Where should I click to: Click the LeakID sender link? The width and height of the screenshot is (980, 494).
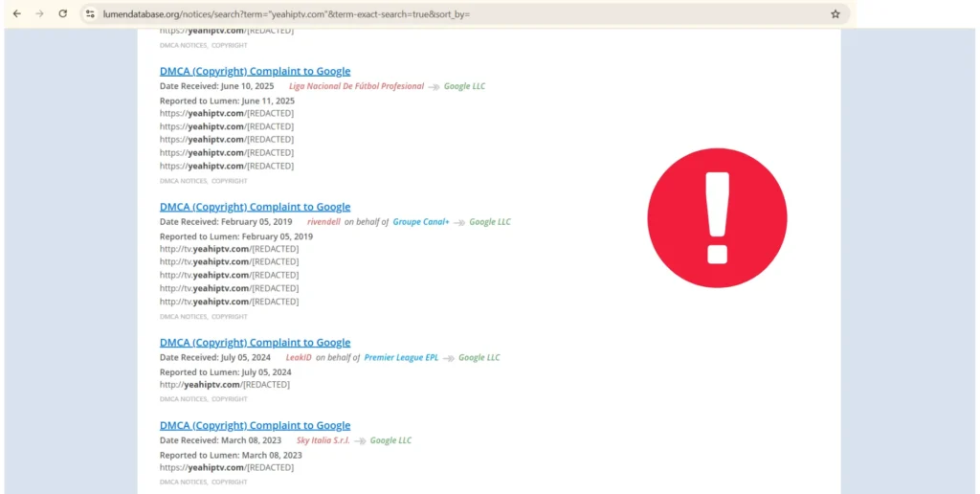tap(299, 358)
